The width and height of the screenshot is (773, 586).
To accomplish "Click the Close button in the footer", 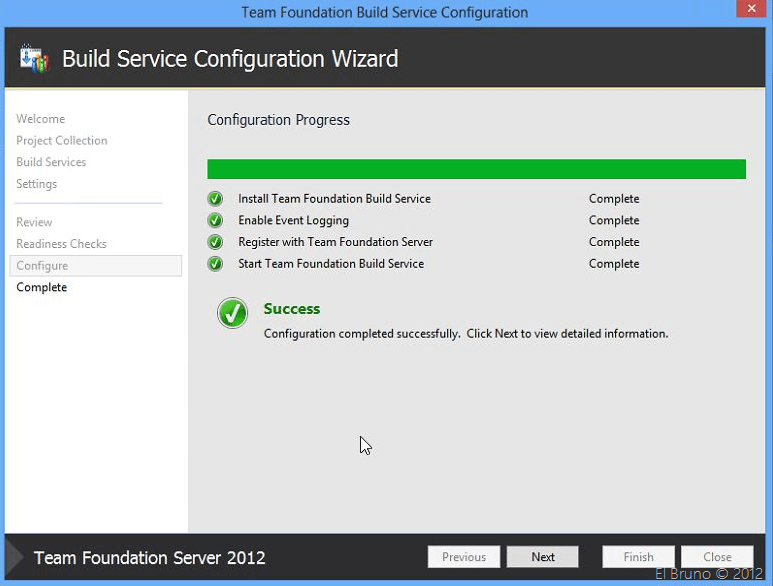I will coord(717,558).
